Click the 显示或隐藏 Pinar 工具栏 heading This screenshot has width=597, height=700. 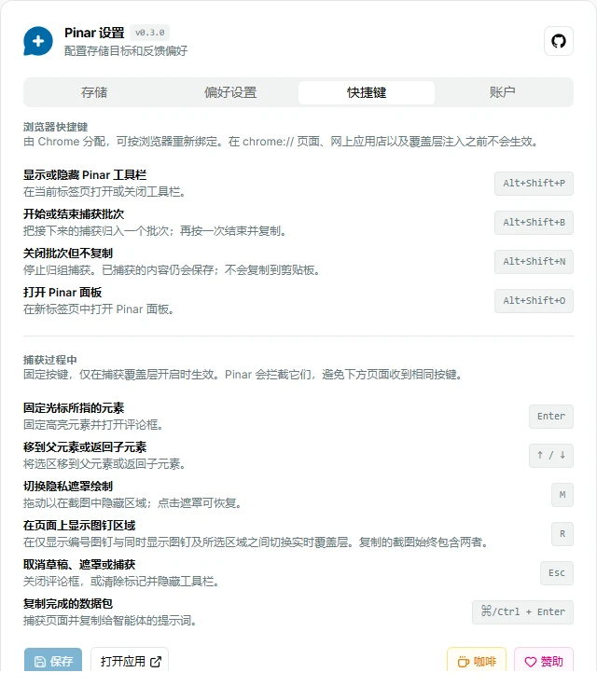[85, 175]
